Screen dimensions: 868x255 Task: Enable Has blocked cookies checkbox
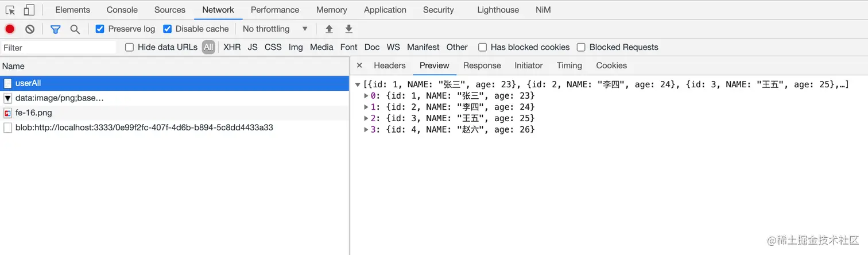pyautogui.click(x=482, y=47)
